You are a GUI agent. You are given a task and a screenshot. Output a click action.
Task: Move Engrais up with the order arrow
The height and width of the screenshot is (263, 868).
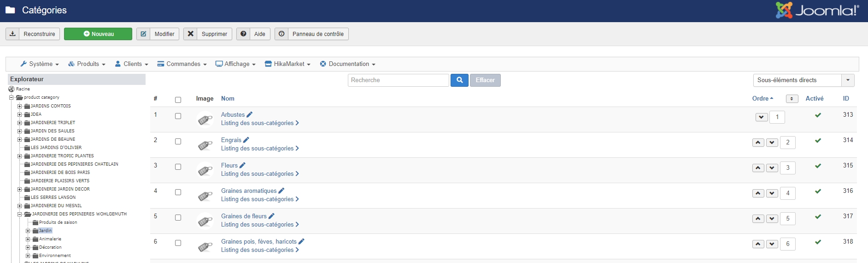[x=758, y=143]
